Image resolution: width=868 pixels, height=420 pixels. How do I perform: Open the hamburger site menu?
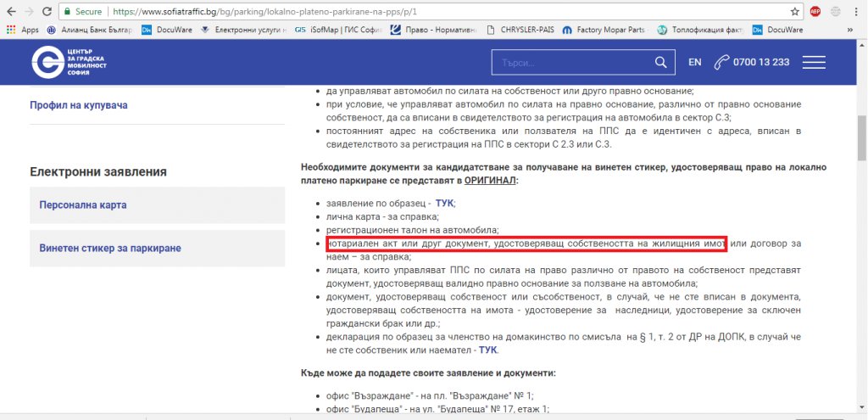click(x=814, y=62)
